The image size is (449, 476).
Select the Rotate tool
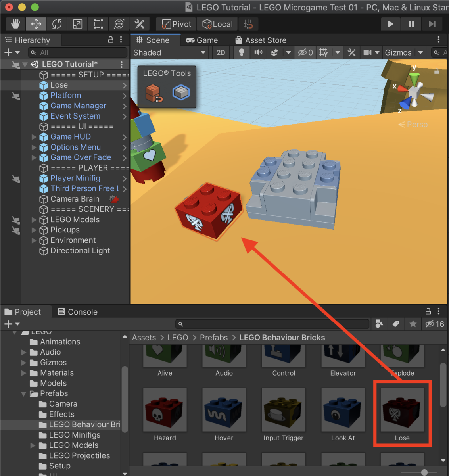[x=57, y=24]
